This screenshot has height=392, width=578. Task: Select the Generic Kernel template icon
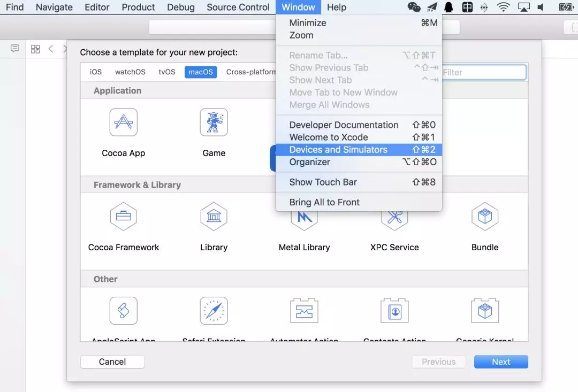tap(485, 311)
